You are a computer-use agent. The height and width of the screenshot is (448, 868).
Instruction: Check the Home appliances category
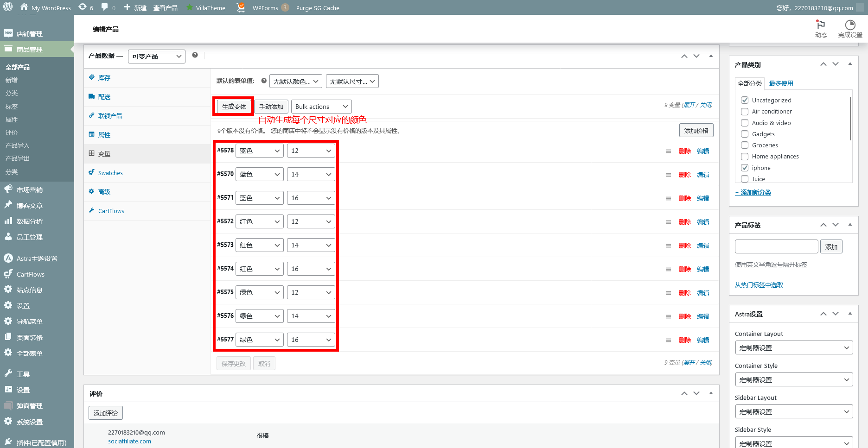tap(745, 156)
